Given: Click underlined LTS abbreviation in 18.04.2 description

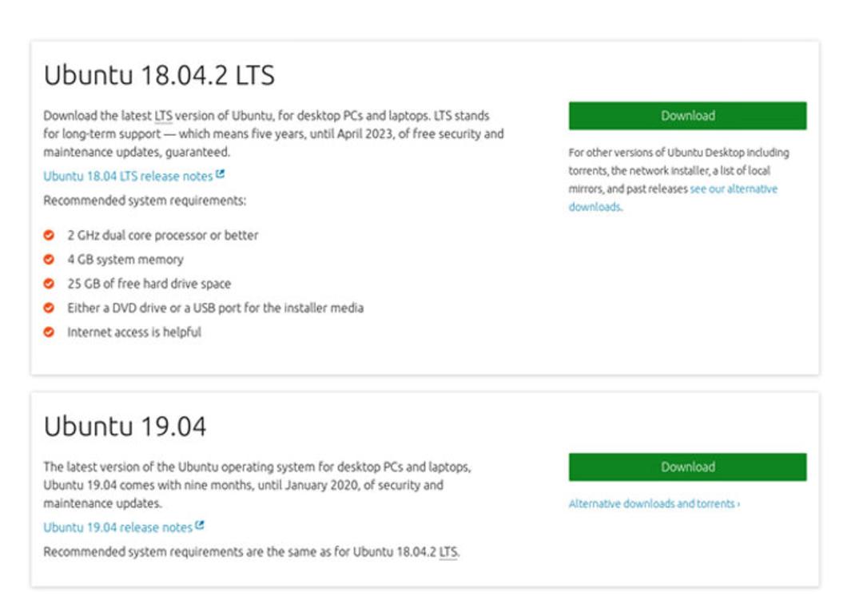Looking at the screenshot, I should click(x=164, y=116).
